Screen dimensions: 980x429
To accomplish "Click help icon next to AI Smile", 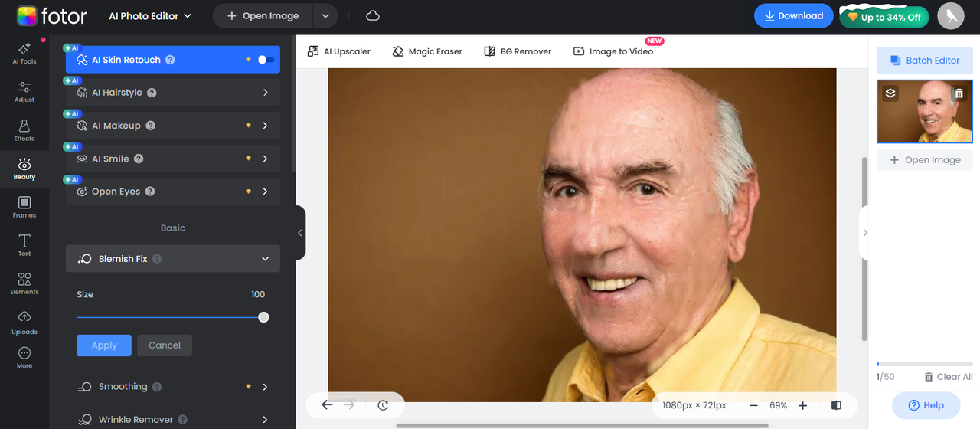I will point(139,159).
